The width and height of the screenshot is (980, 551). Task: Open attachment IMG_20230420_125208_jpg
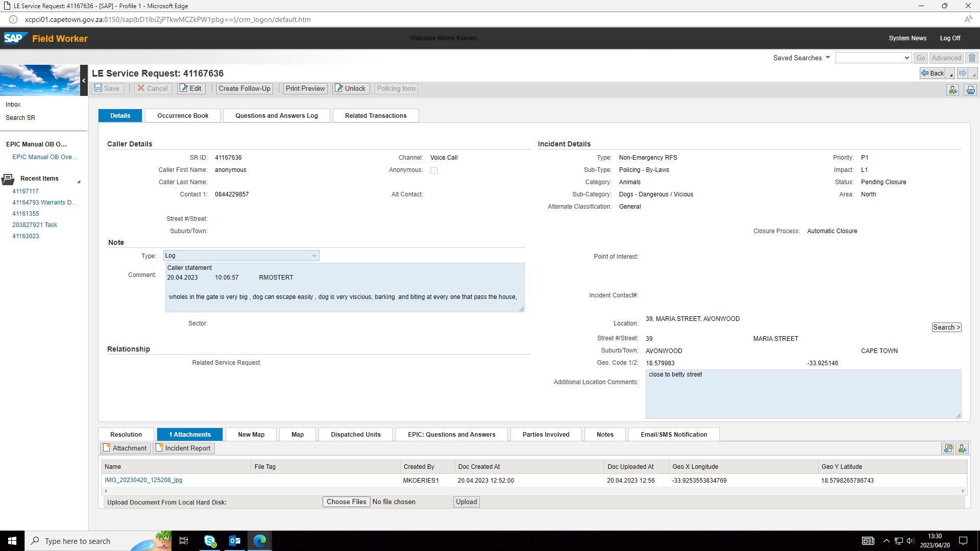click(x=143, y=480)
